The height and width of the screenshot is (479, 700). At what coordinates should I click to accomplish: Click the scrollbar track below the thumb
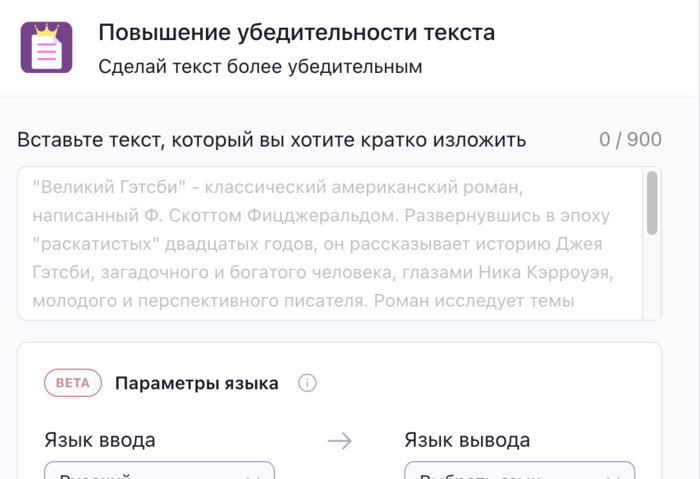click(x=652, y=280)
